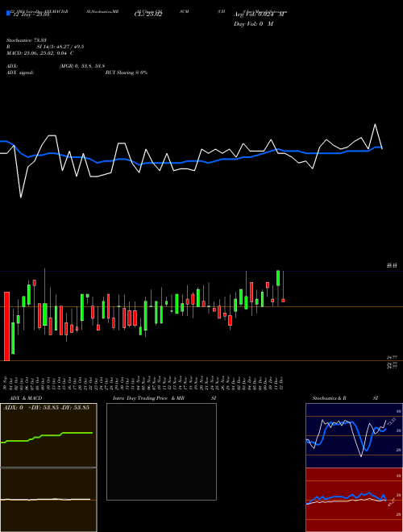Click the green ADX line in ADX panel

48,437
